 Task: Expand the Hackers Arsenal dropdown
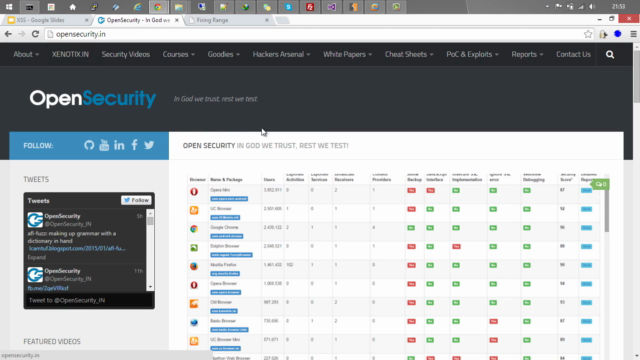281,54
